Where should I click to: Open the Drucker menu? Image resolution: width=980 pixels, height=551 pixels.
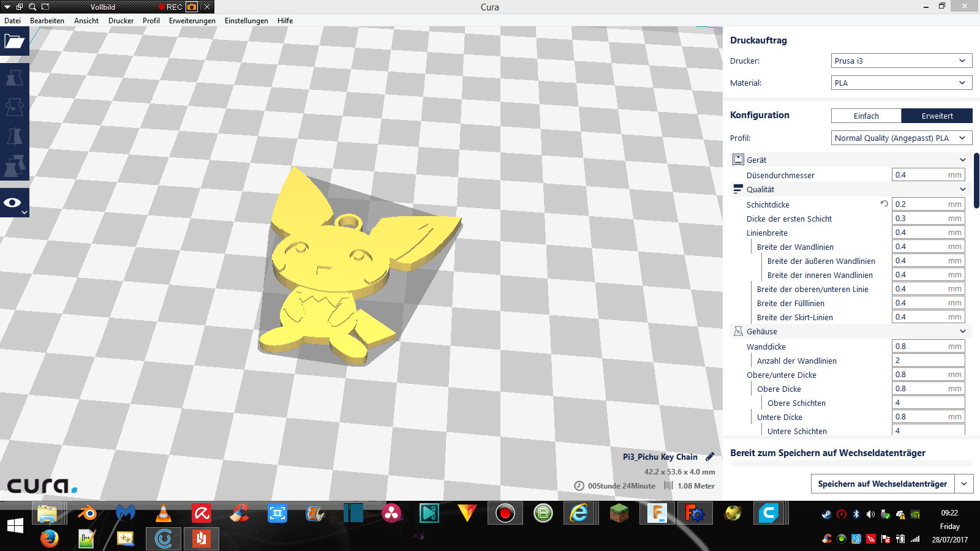tap(121, 20)
